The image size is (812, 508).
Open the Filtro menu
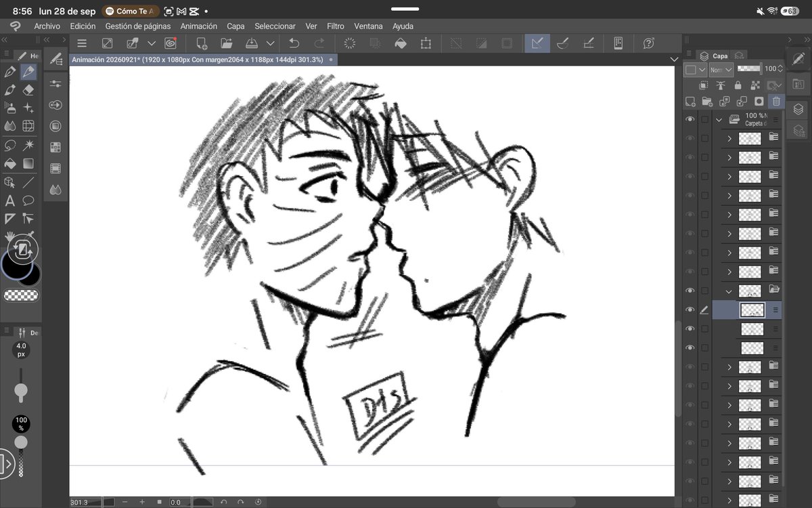336,26
